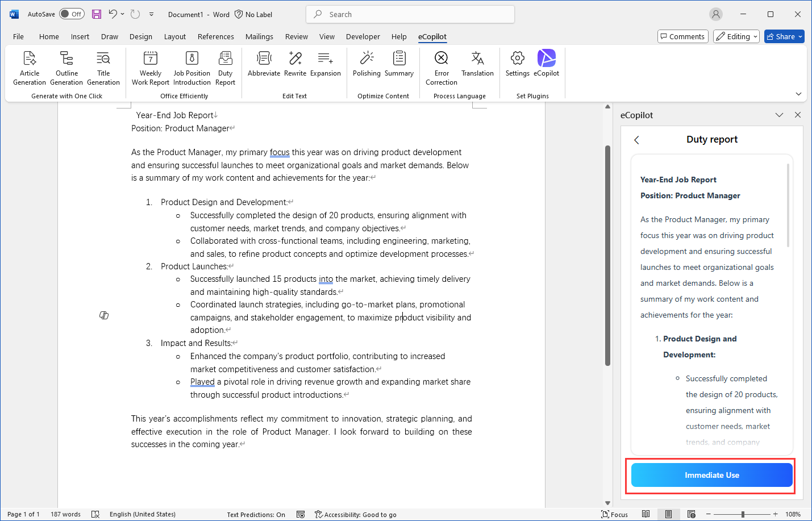
Task: Generate a Weekly Work Report
Action: (x=149, y=67)
